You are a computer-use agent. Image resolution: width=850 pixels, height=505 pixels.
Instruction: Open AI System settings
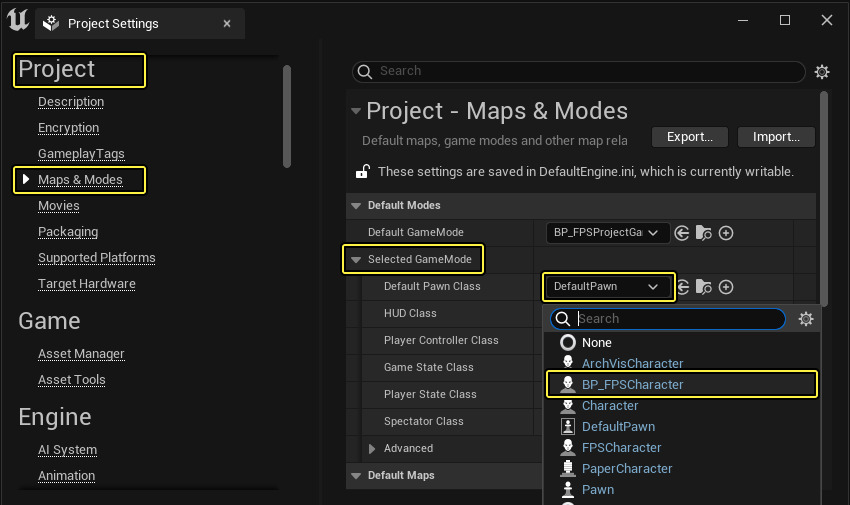click(x=67, y=450)
